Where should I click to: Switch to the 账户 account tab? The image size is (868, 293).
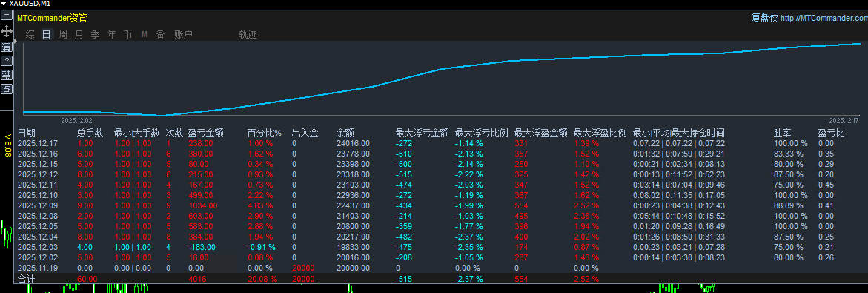pyautogui.click(x=183, y=34)
